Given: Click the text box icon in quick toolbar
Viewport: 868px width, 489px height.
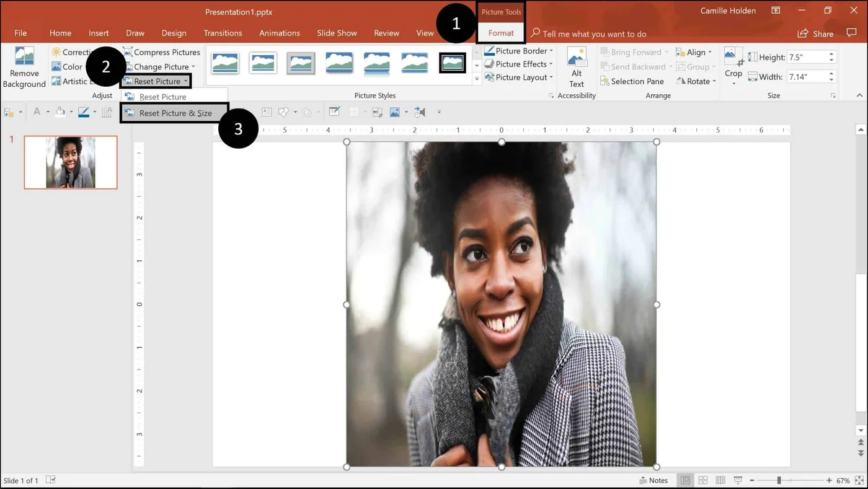Looking at the screenshot, I should coord(267,112).
